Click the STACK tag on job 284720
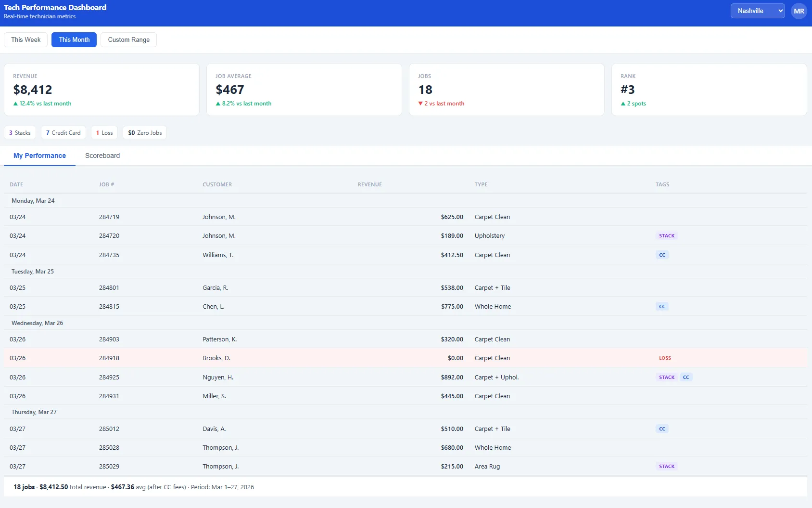 [666, 235]
